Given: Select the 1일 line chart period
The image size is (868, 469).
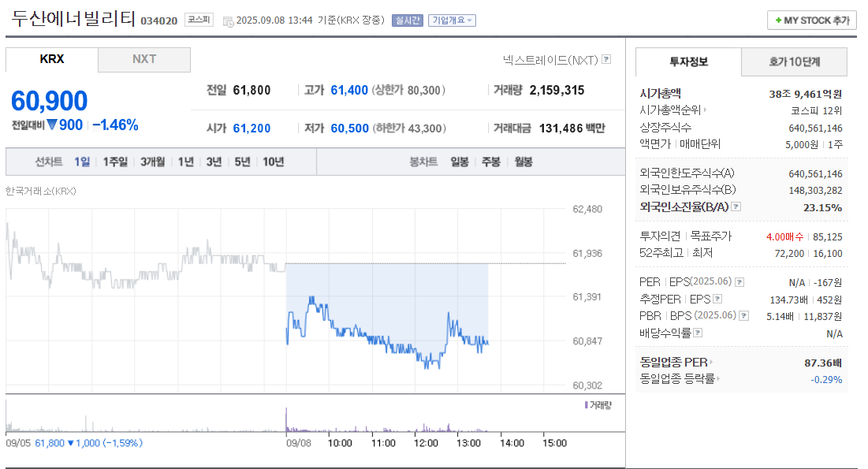Looking at the screenshot, I should click(x=82, y=162).
